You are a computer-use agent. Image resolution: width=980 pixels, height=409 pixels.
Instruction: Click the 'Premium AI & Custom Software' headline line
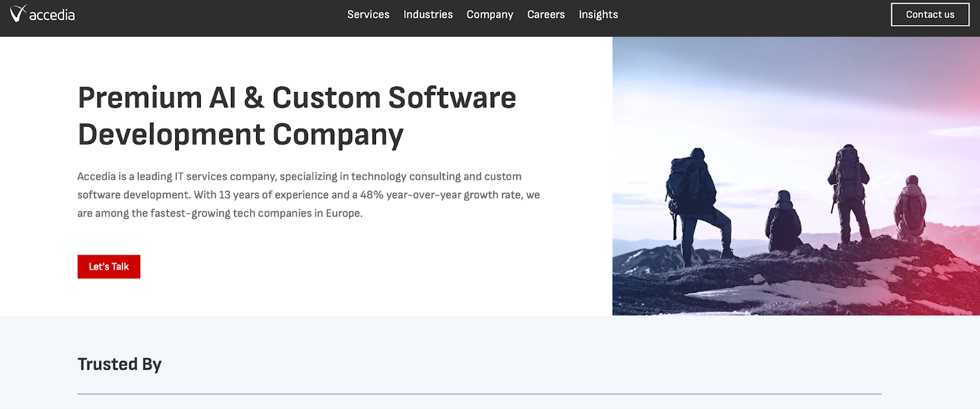(296, 98)
